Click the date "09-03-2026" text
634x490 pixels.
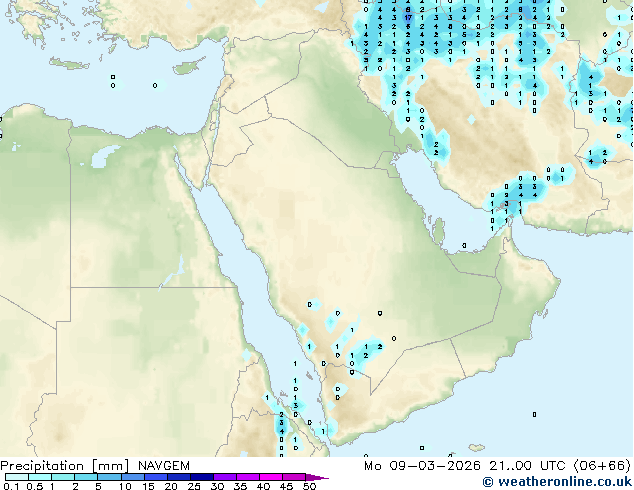tap(435, 466)
